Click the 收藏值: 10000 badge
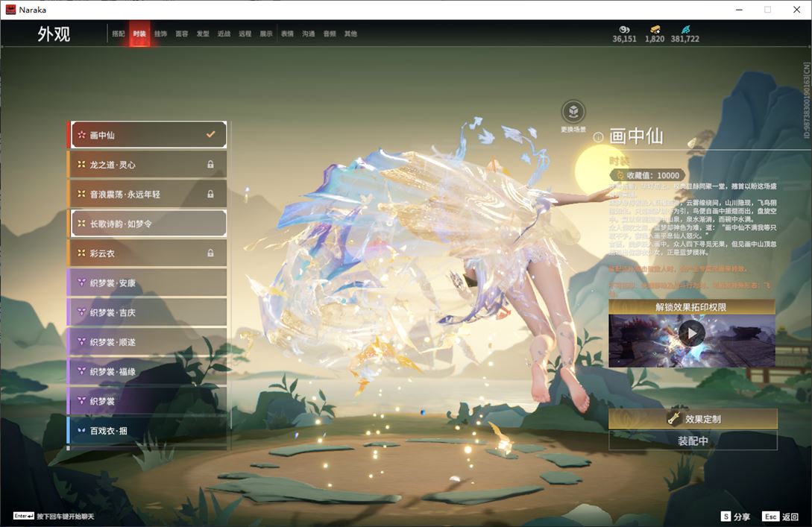Screen dimensions: 812x527 coord(648,175)
